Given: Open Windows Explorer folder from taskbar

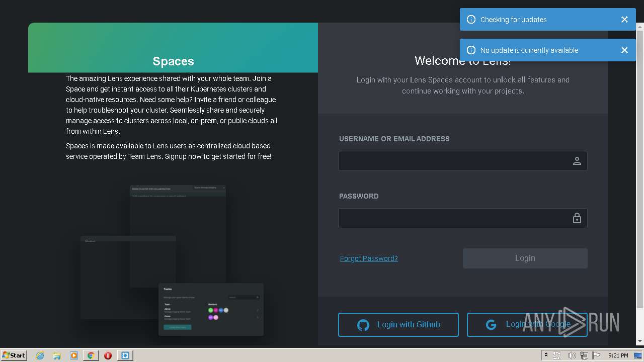Looking at the screenshot, I should 57,355.
